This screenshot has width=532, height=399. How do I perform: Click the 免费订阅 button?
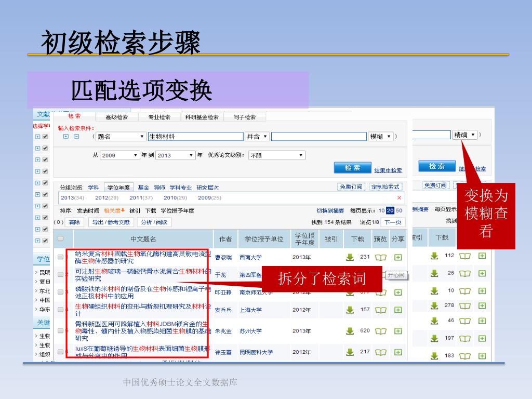pos(351,187)
